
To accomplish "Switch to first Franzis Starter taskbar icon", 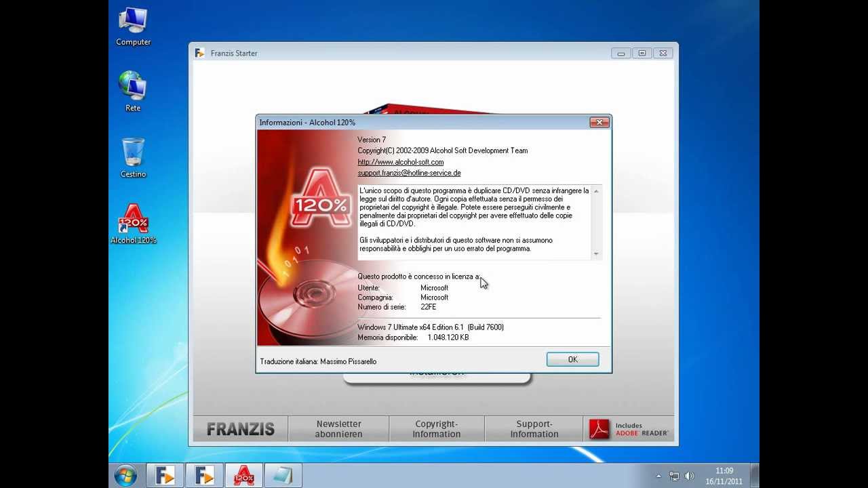I will coord(165,476).
